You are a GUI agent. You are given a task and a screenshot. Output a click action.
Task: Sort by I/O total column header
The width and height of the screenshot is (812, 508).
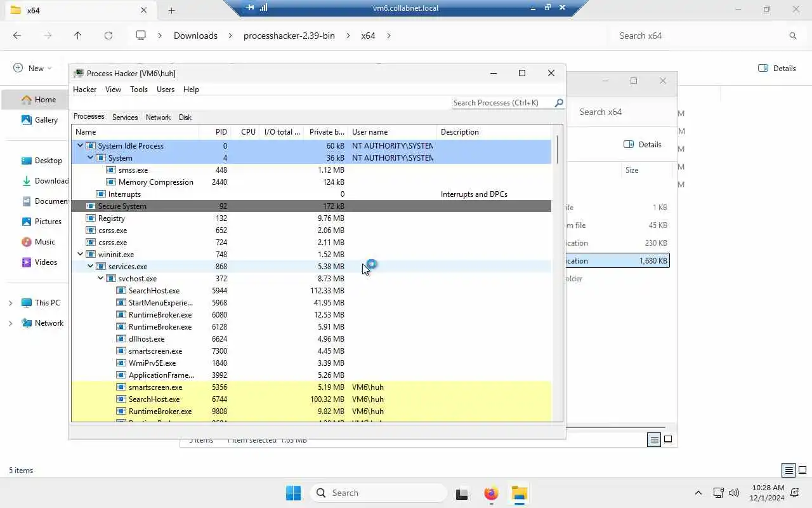282,132
